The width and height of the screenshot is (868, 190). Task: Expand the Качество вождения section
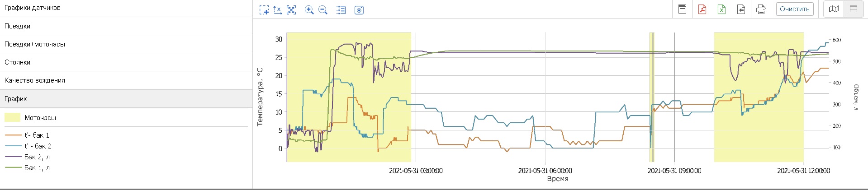point(35,80)
